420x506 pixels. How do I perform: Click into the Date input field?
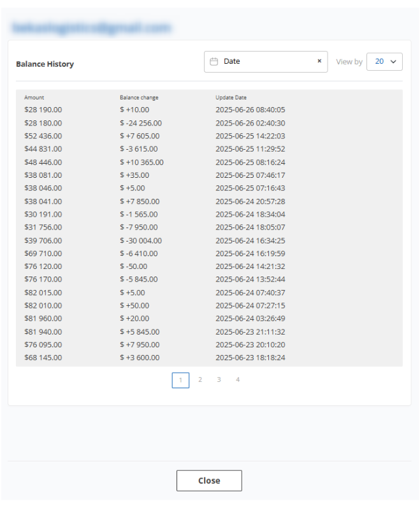[x=266, y=62]
